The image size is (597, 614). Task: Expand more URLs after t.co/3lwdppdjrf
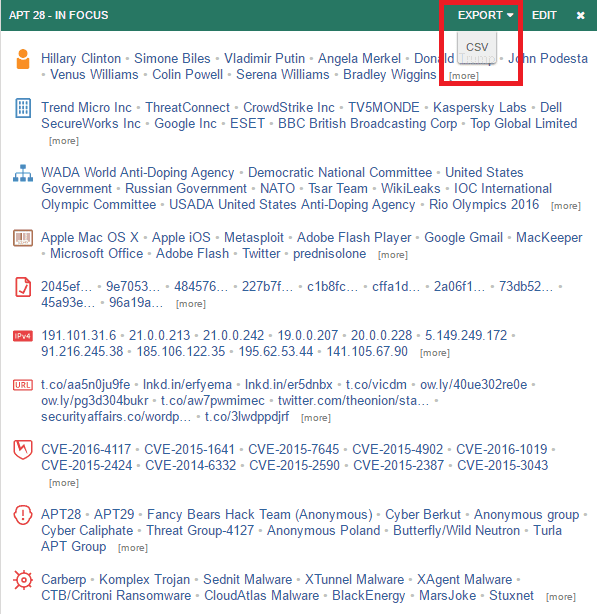point(316,417)
